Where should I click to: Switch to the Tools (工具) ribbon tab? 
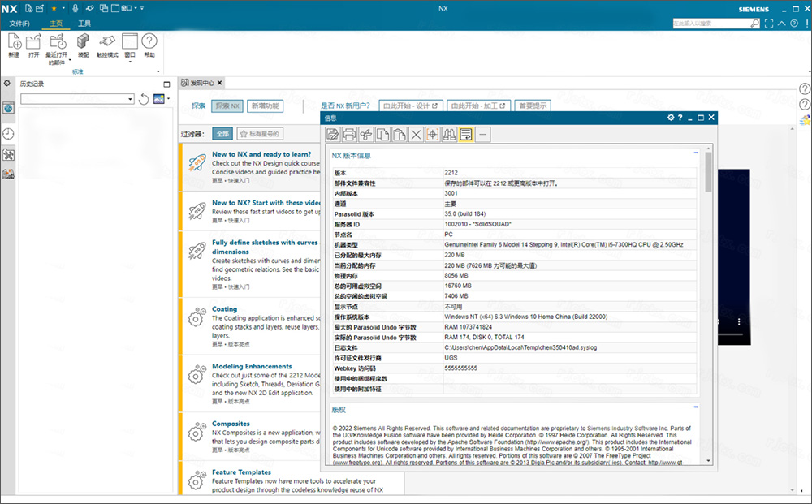(84, 24)
